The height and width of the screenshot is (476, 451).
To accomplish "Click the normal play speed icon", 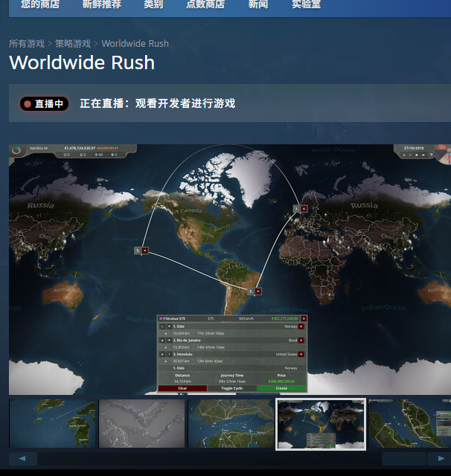I will [410, 155].
